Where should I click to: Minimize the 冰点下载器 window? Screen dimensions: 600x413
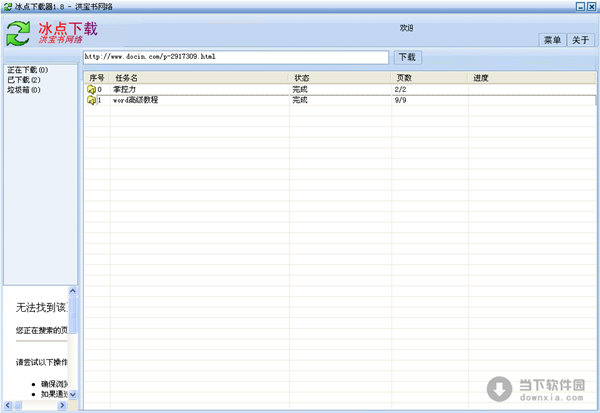pyautogui.click(x=580, y=6)
